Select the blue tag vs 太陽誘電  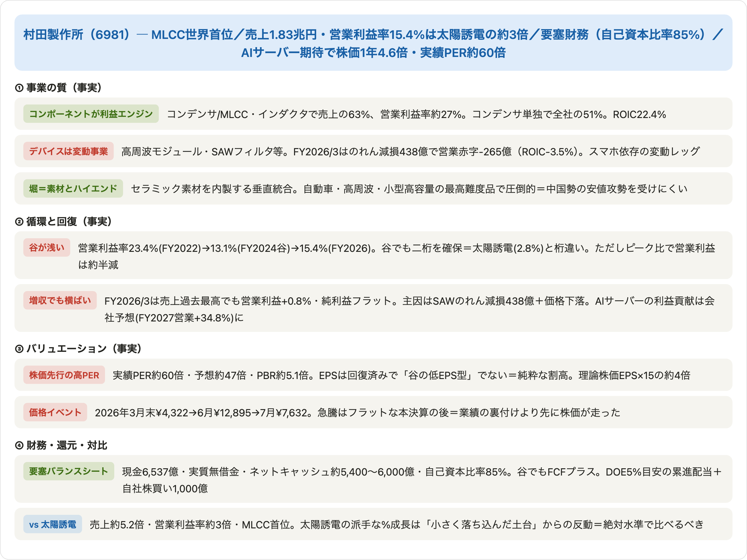[53, 524]
